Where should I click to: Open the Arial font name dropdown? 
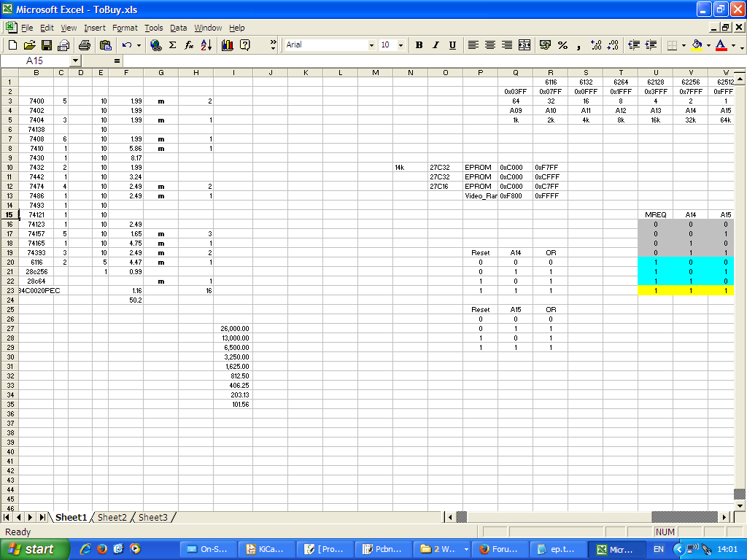(371, 45)
